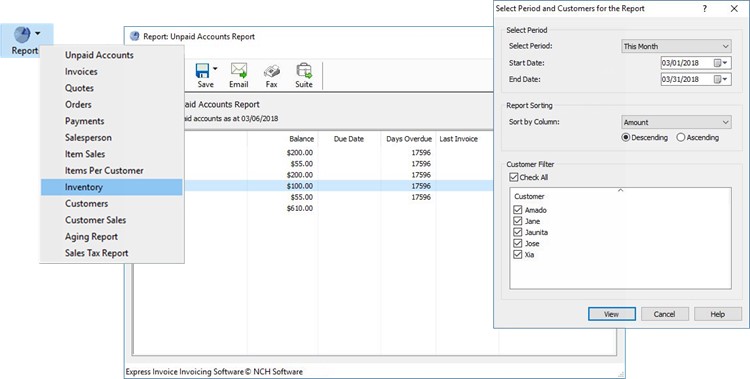The width and height of the screenshot is (750, 379).
Task: Select Quotes in the Reports menu
Action: click(111, 88)
